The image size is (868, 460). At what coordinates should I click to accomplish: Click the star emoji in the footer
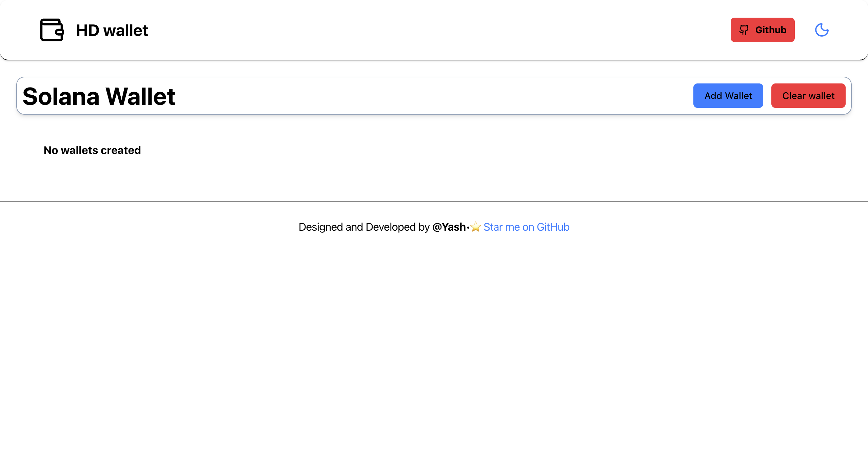tap(476, 227)
